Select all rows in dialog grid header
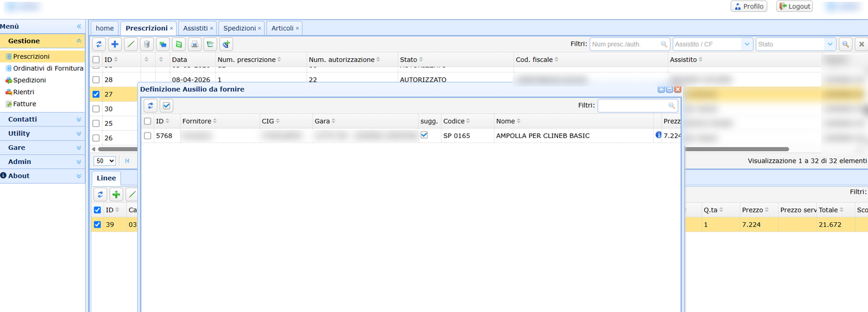Viewport: 868px width, 312px height. click(148, 121)
